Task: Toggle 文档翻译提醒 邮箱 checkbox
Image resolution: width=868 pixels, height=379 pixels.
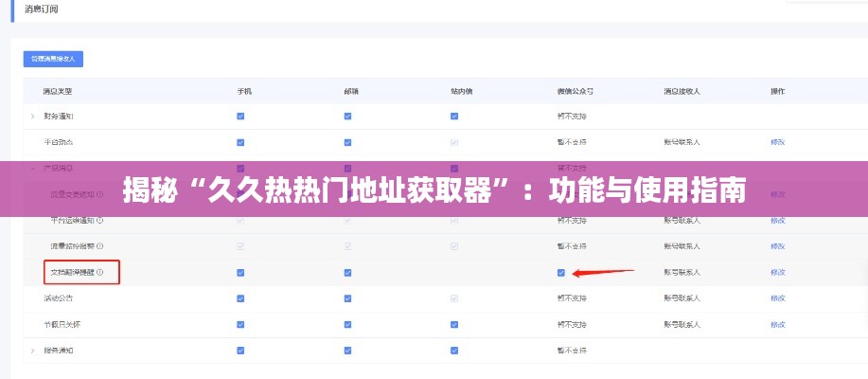Action: 347,272
